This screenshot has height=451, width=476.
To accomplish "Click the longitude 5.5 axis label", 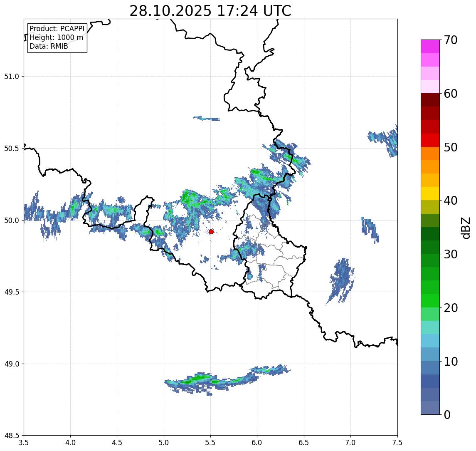I will click(x=211, y=442).
